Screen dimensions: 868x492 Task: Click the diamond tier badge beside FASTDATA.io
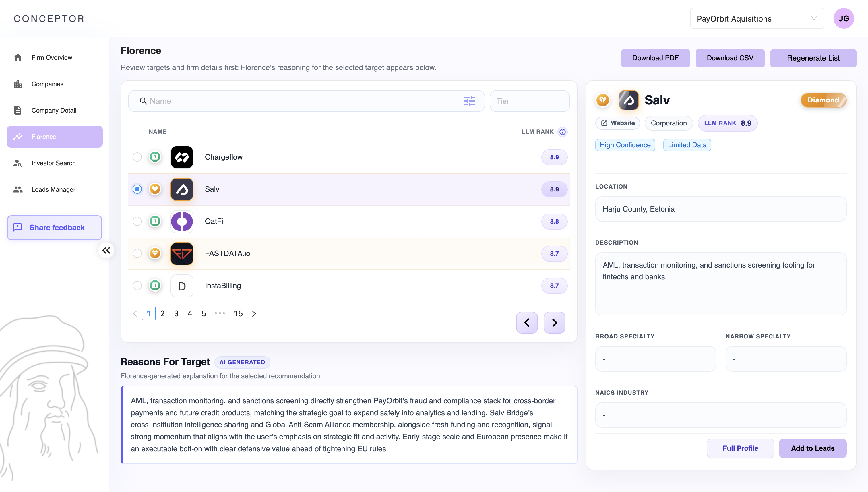tap(155, 253)
